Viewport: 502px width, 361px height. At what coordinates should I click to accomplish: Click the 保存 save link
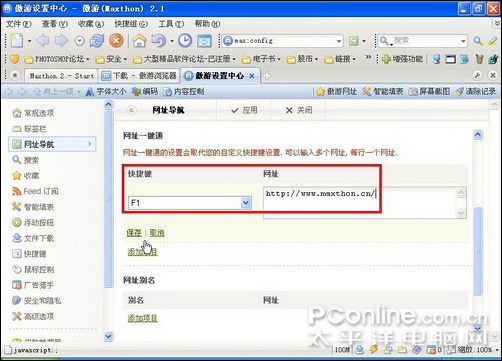pyautogui.click(x=134, y=233)
